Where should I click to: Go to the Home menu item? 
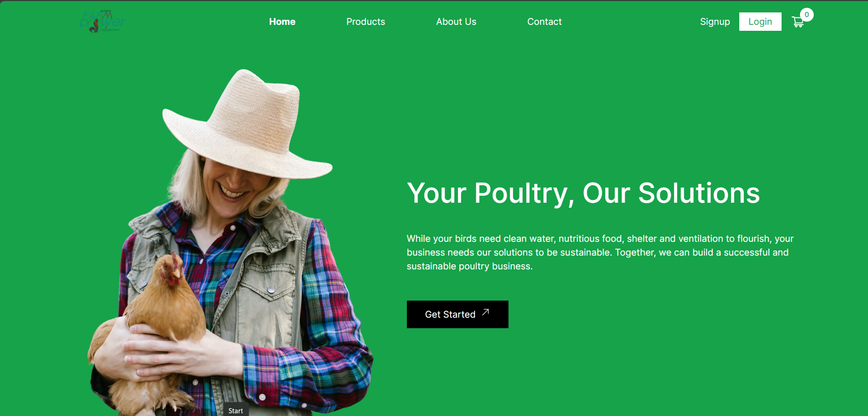[x=282, y=22]
